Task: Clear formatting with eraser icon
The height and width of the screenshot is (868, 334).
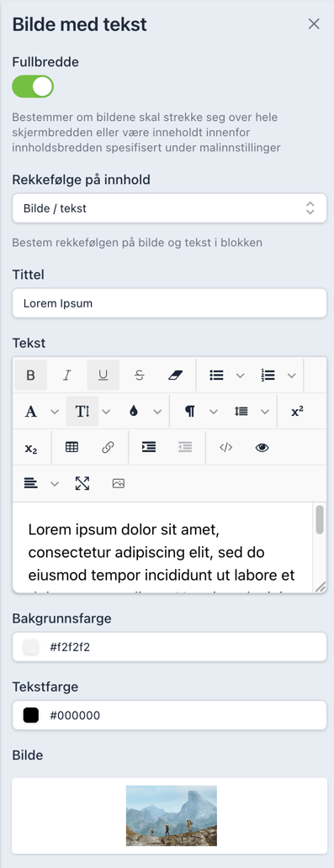Action: (x=176, y=376)
